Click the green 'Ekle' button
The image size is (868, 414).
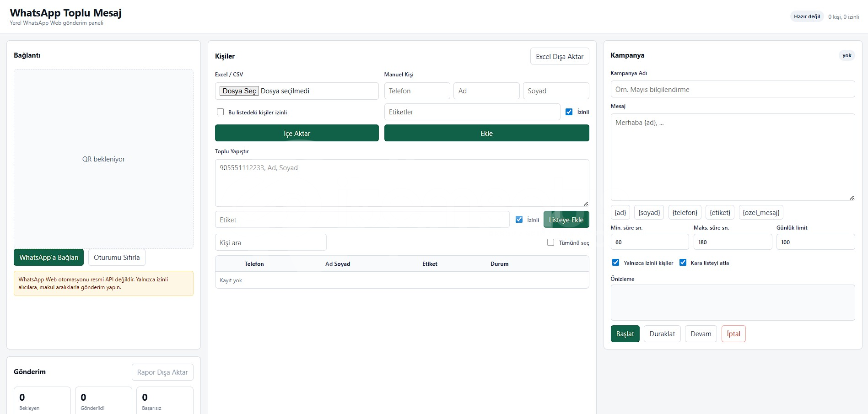pos(486,133)
